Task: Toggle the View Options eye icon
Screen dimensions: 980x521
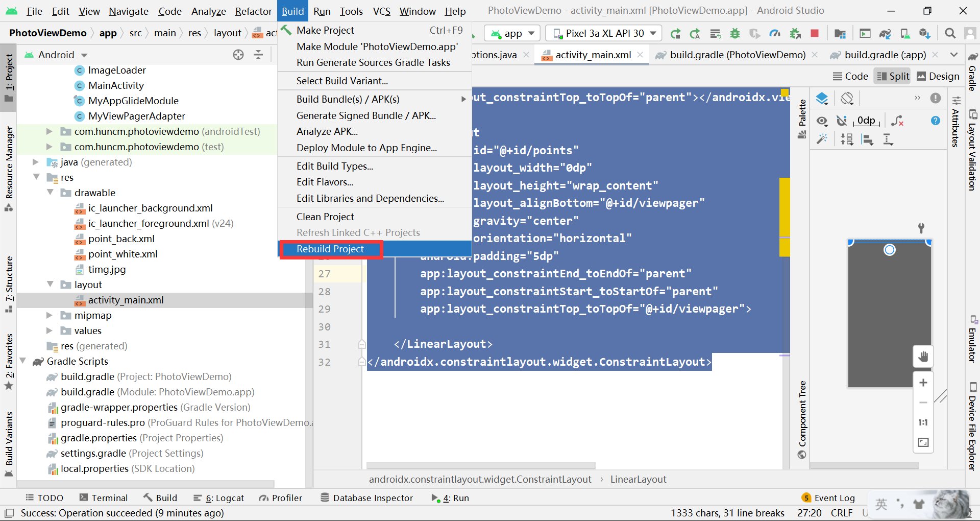Action: (x=822, y=121)
